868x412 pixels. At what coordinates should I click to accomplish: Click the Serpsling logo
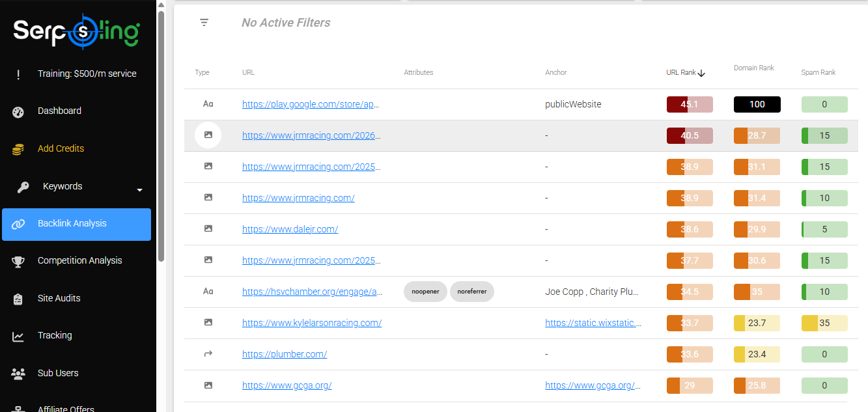(x=77, y=31)
